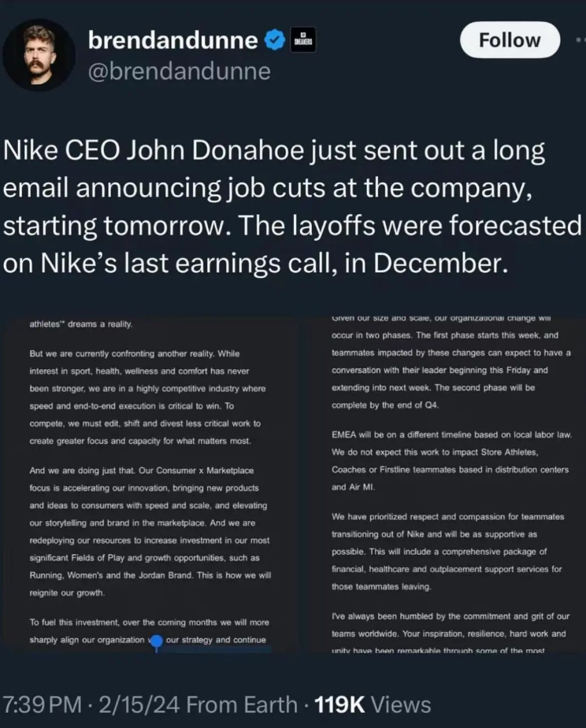This screenshot has width=586, height=728.
Task: Click the paragraph starting 'And we are doing'
Action: [x=150, y=531]
